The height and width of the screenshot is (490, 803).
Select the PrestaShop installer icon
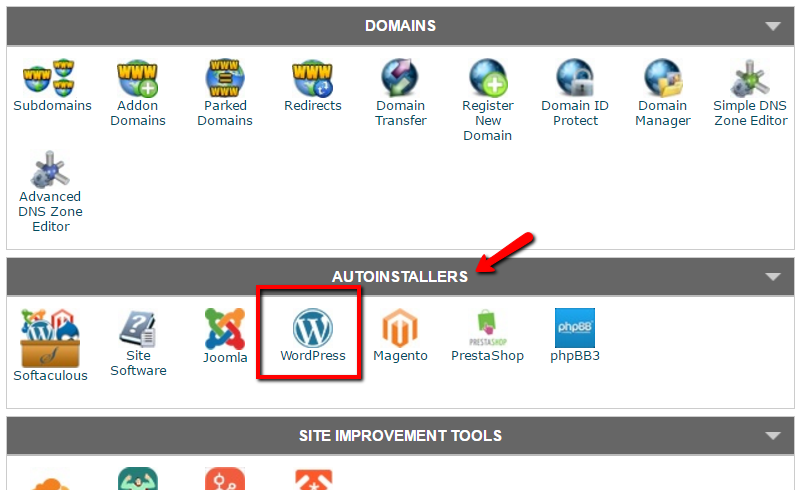click(x=488, y=328)
